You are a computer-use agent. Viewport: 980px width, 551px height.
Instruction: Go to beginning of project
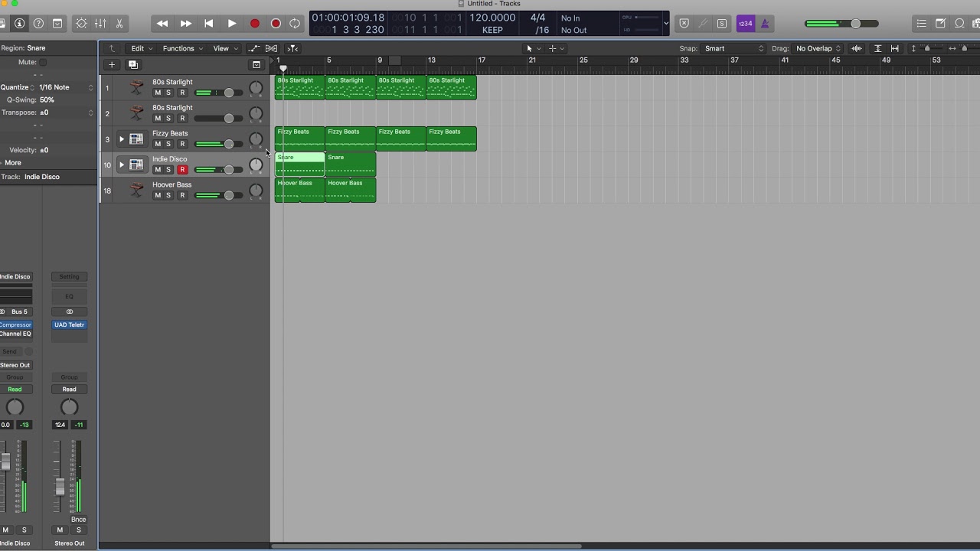[208, 24]
